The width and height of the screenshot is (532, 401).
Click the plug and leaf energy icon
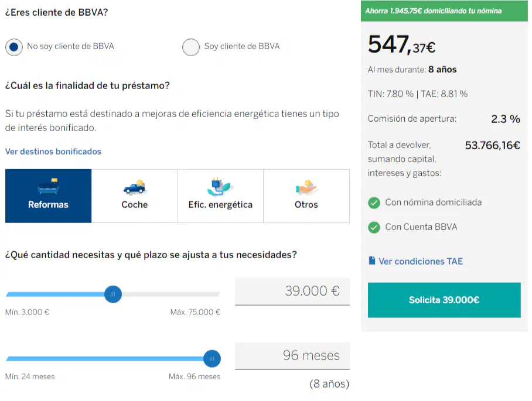219,186
